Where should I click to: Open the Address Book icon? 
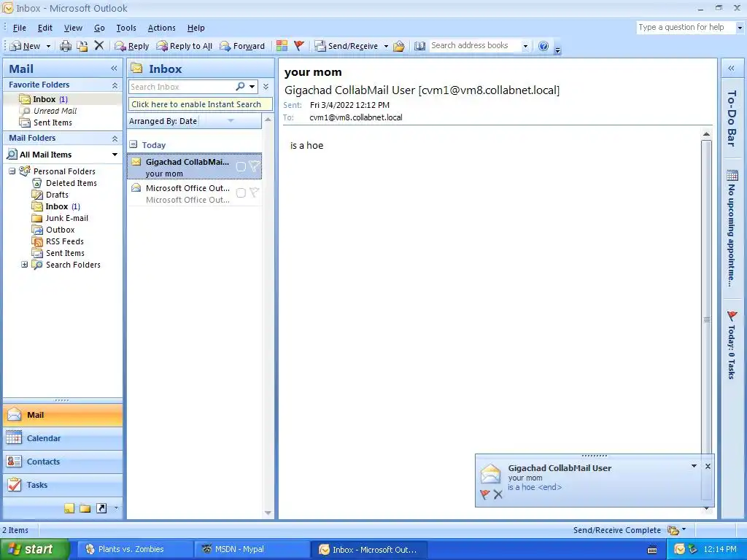419,46
